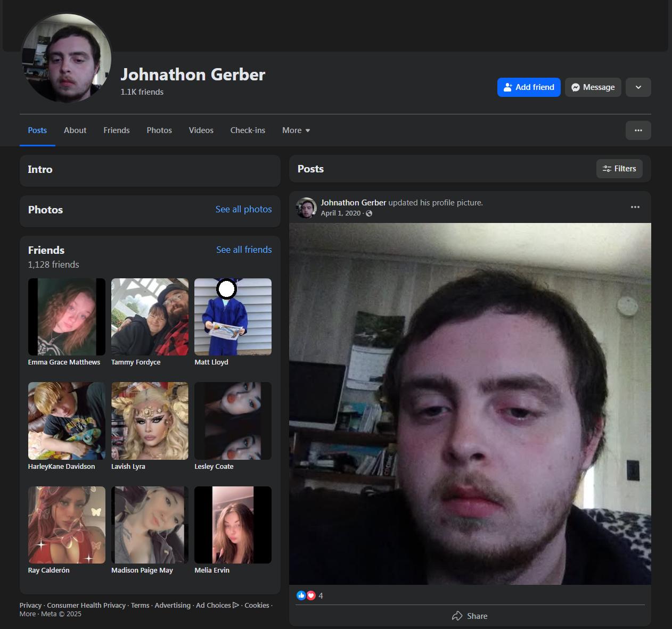View the reaction count of 4

coord(321,595)
